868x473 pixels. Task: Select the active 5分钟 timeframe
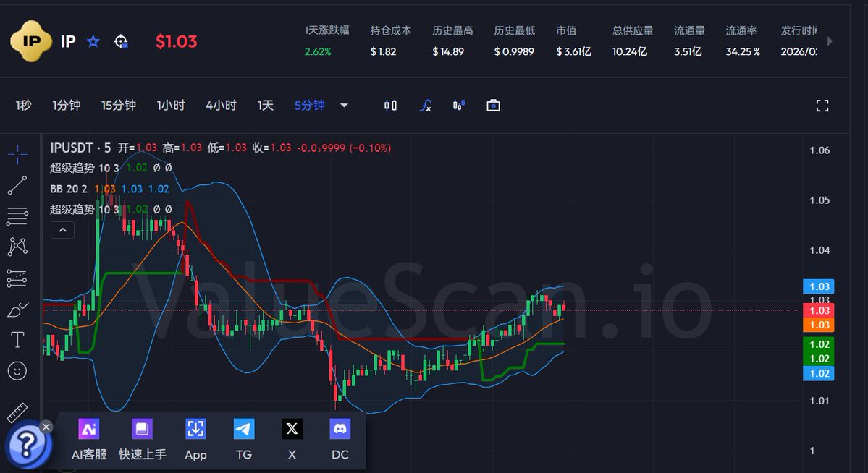309,105
